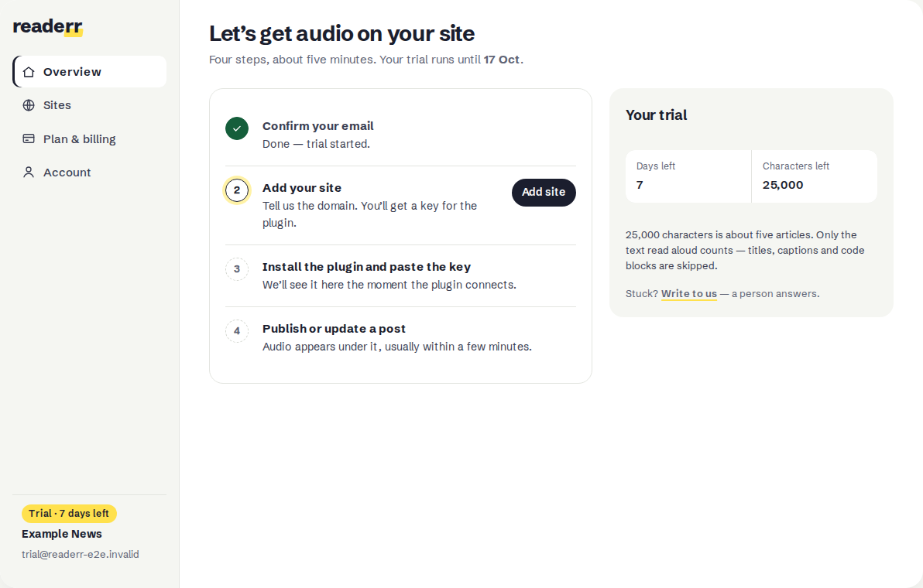The image size is (923, 588).
Task: Click the Publish or update a post step
Action: click(334, 329)
